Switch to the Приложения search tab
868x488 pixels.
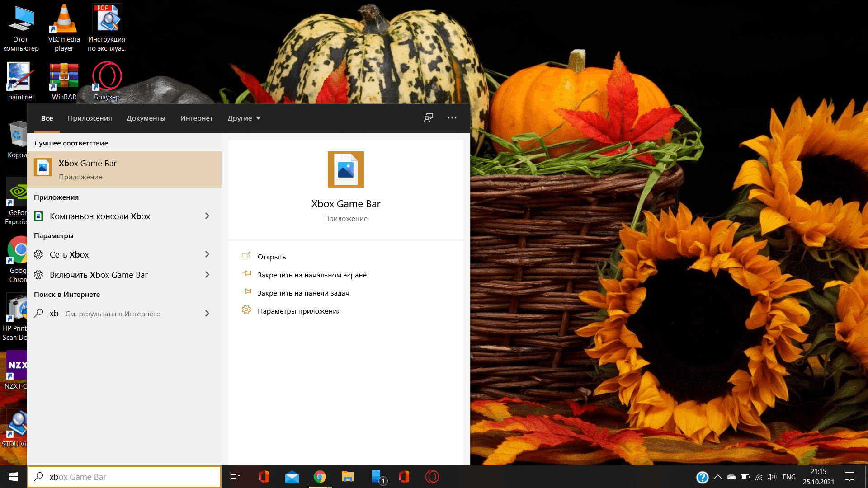[x=90, y=118]
